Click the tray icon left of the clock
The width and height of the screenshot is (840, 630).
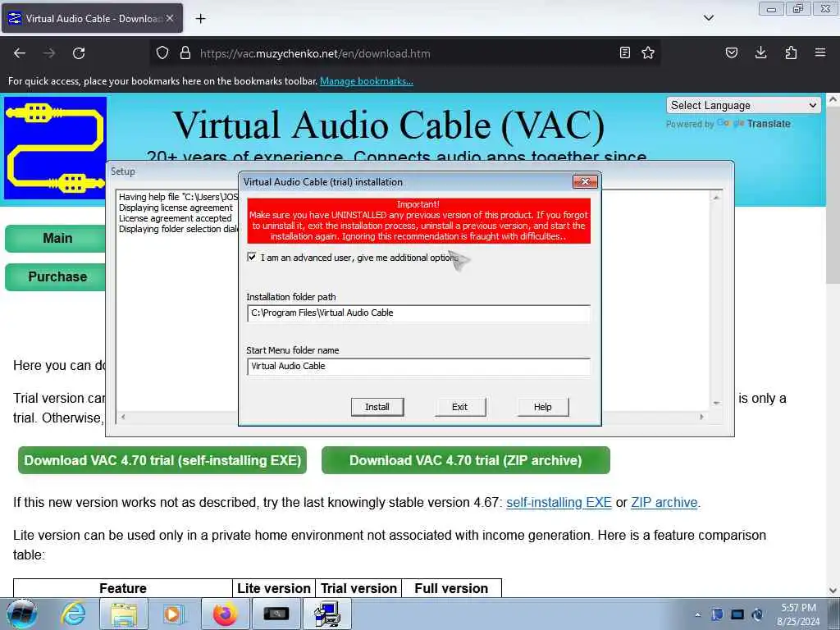tap(757, 614)
